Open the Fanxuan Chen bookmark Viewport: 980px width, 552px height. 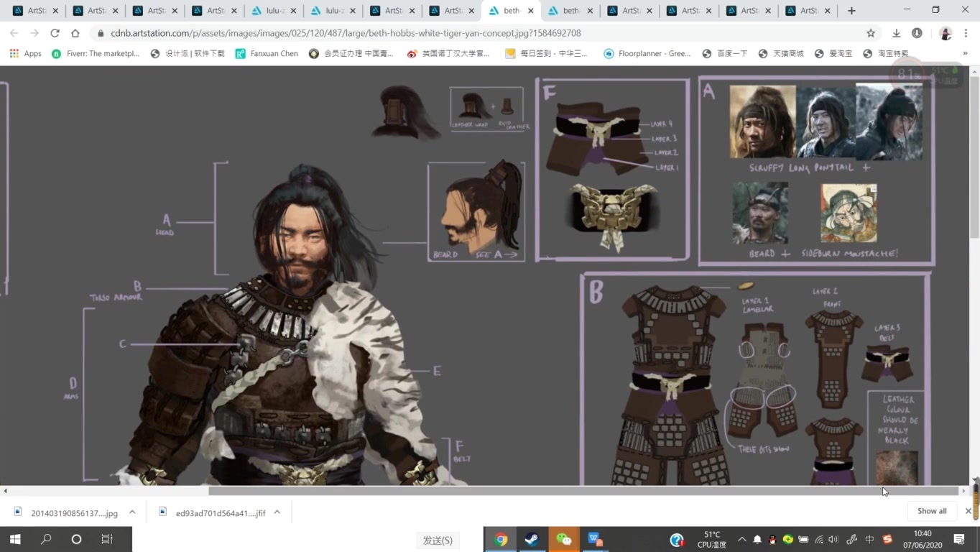point(267,53)
